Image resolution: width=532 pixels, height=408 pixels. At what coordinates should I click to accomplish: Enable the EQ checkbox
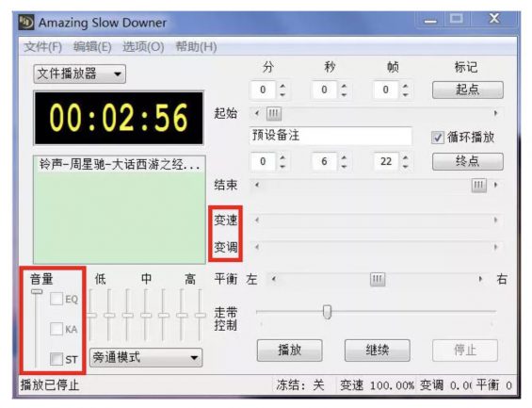click(x=56, y=299)
